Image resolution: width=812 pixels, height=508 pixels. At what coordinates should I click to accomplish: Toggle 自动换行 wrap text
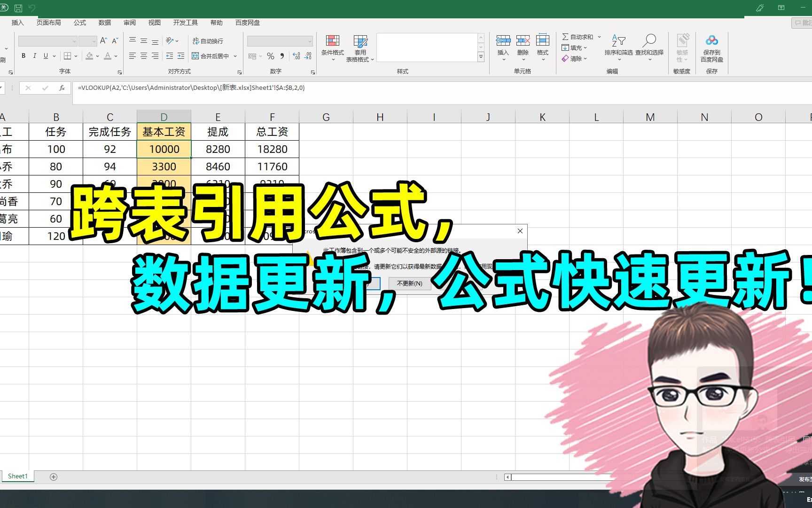tap(208, 41)
